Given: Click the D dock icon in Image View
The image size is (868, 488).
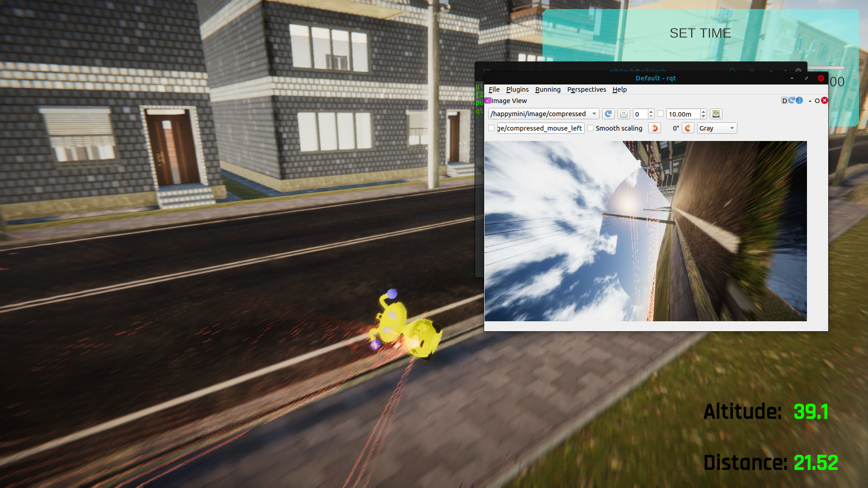Looking at the screenshot, I should pyautogui.click(x=784, y=100).
